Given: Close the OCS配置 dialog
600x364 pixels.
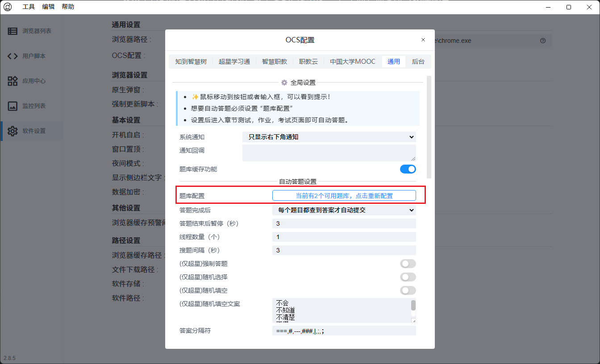Looking at the screenshot, I should pyautogui.click(x=423, y=40).
